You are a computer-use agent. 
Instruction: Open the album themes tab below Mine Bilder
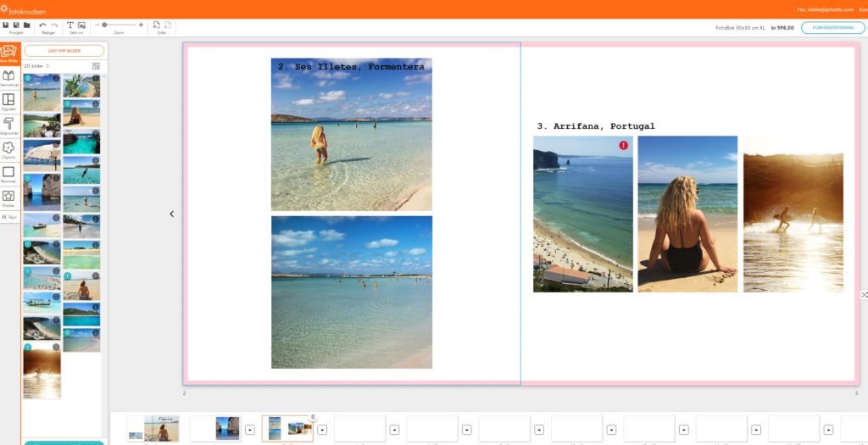(x=8, y=78)
